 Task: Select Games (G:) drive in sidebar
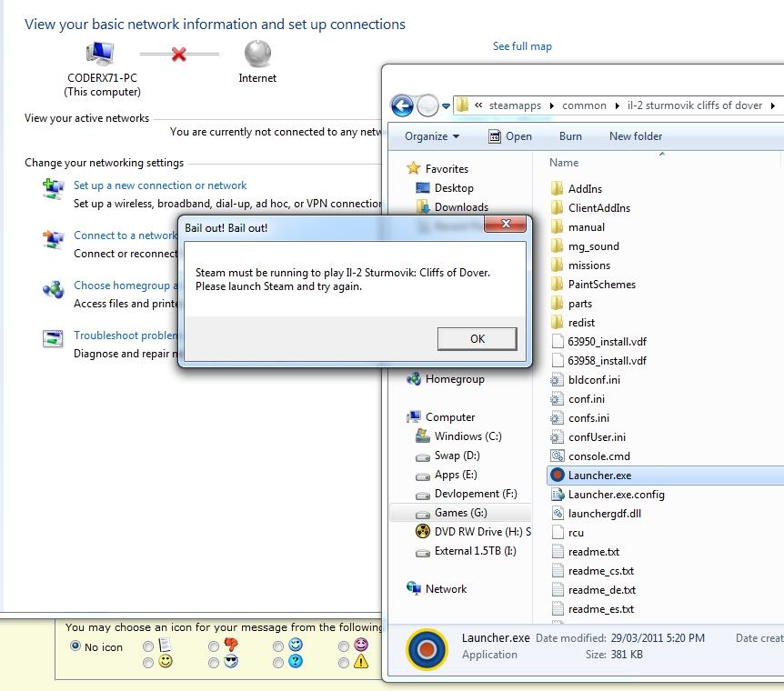click(x=460, y=513)
